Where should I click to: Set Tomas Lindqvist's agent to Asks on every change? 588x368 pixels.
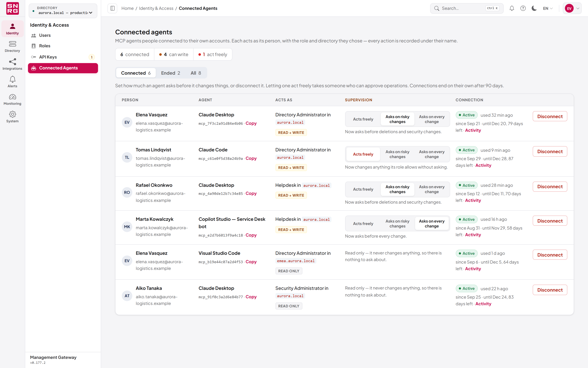(432, 154)
